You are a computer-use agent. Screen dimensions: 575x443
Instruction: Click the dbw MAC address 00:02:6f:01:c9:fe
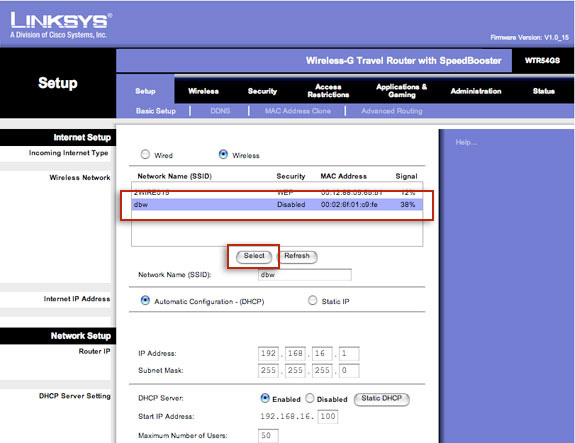pyautogui.click(x=349, y=205)
